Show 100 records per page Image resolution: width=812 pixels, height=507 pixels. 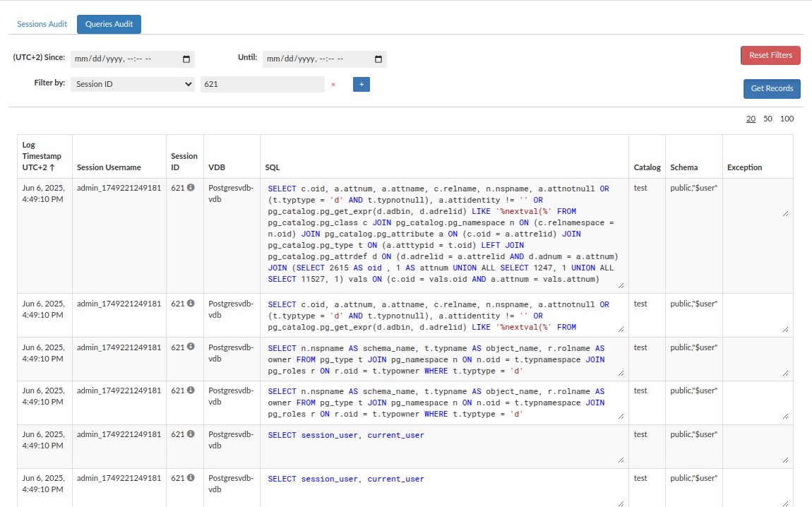coord(787,119)
